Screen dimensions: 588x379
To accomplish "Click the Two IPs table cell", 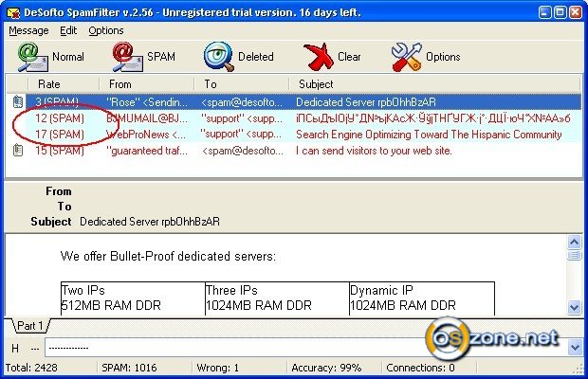I will click(x=133, y=298).
